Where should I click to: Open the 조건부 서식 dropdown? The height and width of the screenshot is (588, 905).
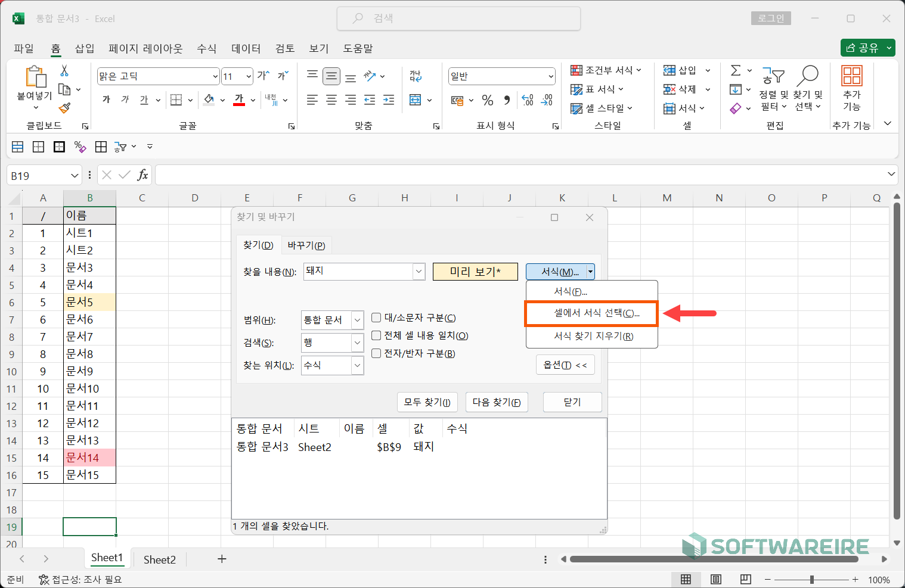606,70
